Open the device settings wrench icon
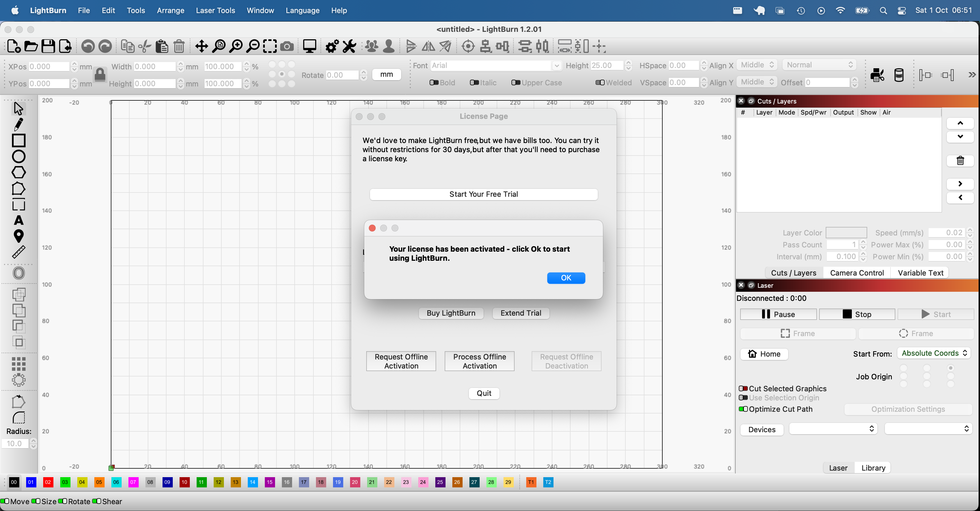 pyautogui.click(x=349, y=46)
